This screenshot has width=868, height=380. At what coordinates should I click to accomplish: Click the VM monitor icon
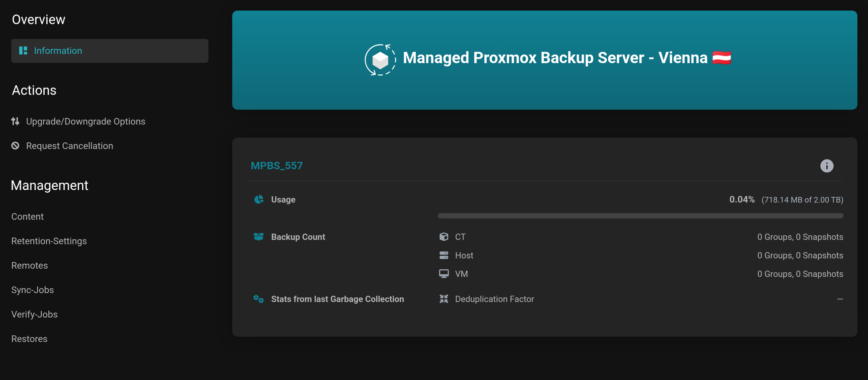(444, 274)
